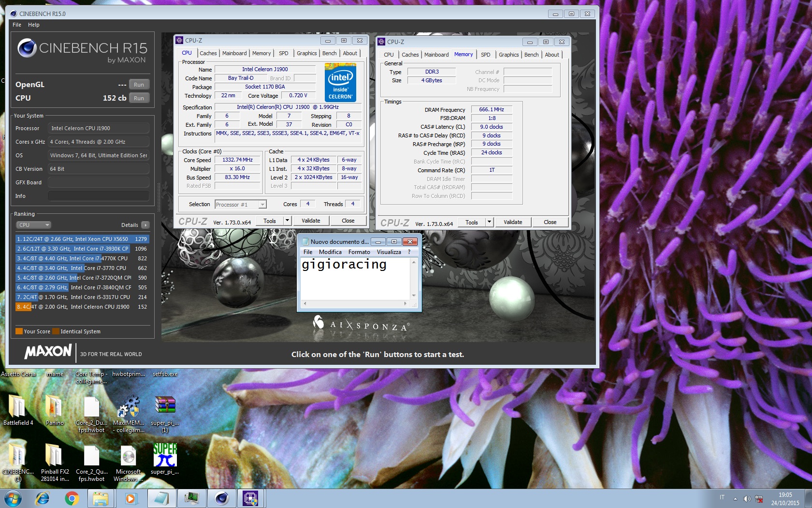Open the Windows Start menu orb

point(13,498)
